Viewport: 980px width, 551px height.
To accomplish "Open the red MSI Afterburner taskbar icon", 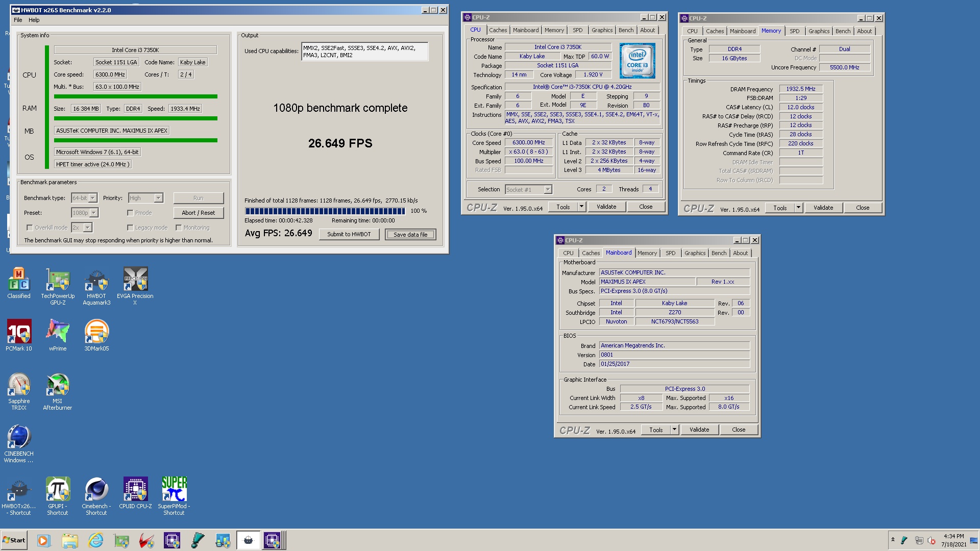I will click(147, 540).
